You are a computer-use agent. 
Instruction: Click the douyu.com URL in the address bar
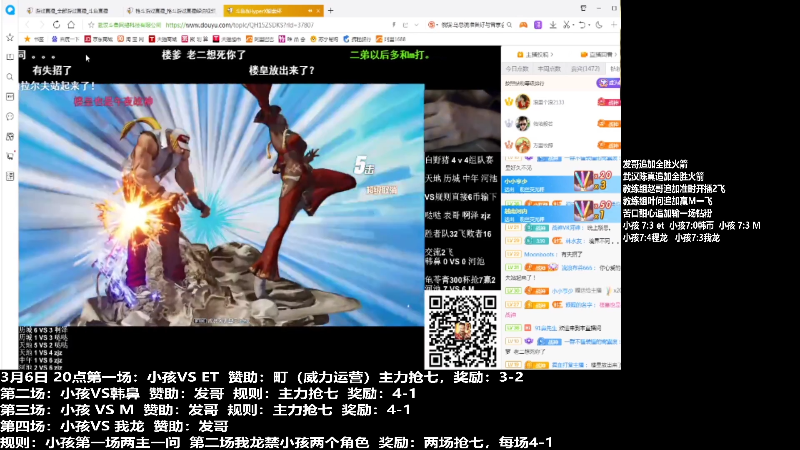[x=240, y=25]
